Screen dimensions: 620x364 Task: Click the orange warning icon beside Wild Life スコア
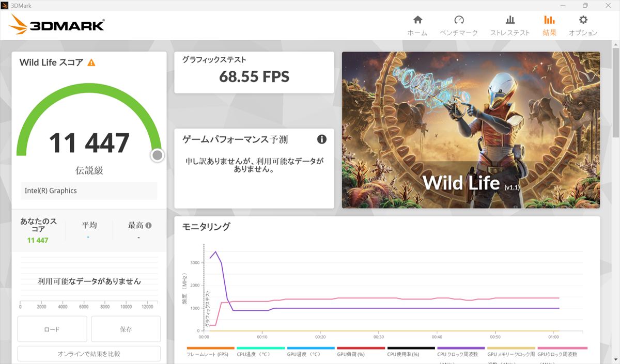(91, 62)
